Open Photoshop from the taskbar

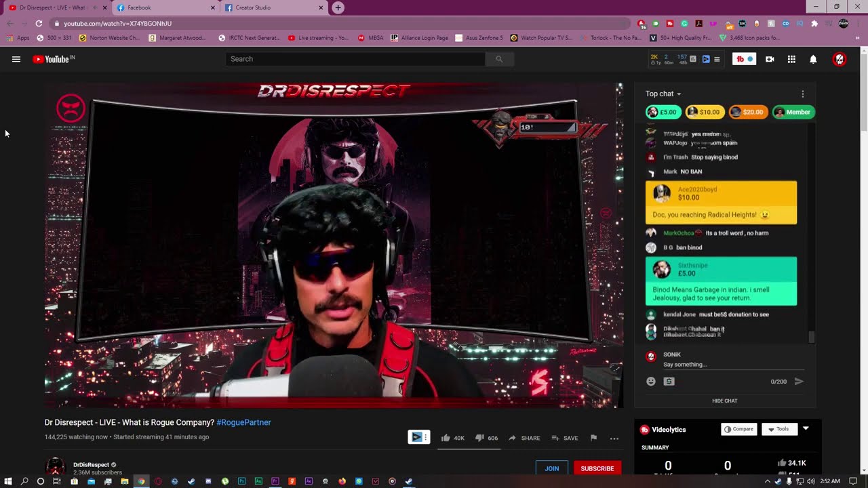pos(241,481)
